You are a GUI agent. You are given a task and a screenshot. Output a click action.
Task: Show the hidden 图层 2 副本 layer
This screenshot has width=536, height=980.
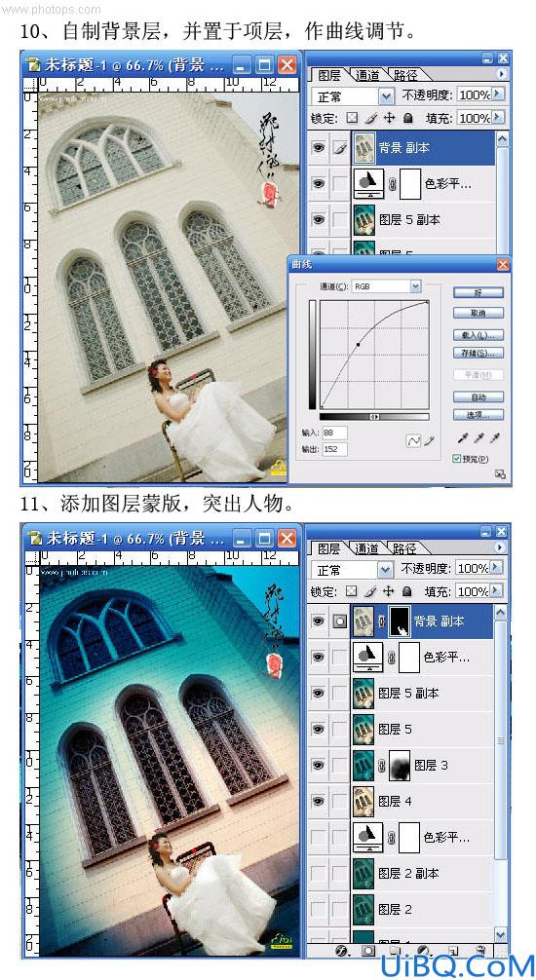click(x=319, y=873)
